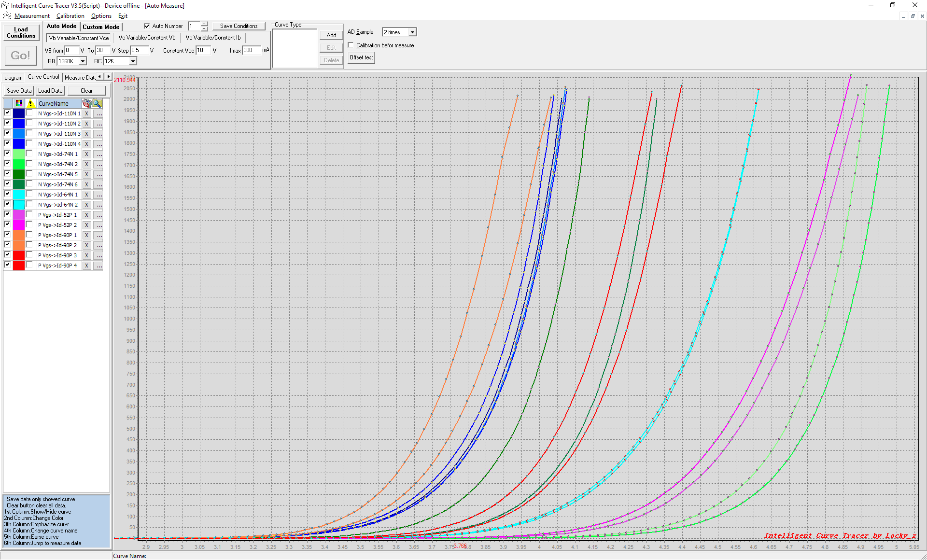Click the Offset test button
This screenshot has height=560, width=927.
pyautogui.click(x=361, y=57)
